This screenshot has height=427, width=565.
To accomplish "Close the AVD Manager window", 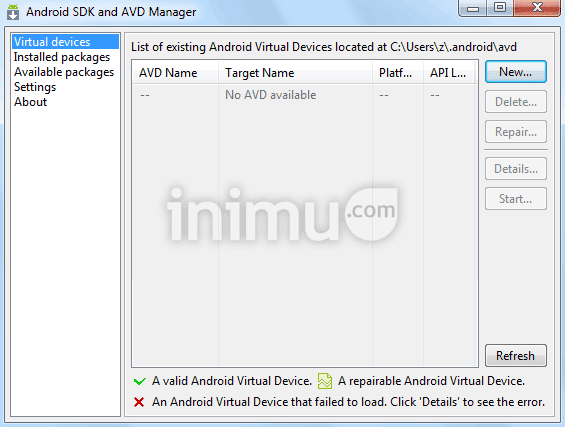I will point(537,8).
